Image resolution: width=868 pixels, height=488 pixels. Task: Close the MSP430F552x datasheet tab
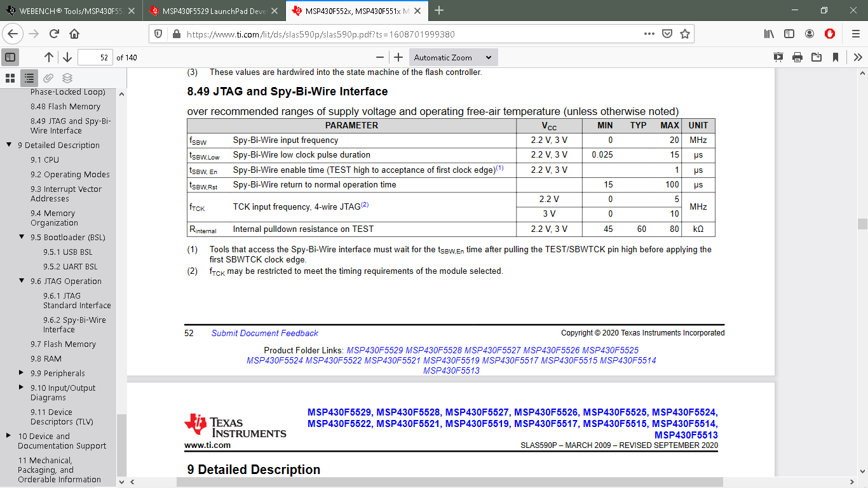(417, 11)
